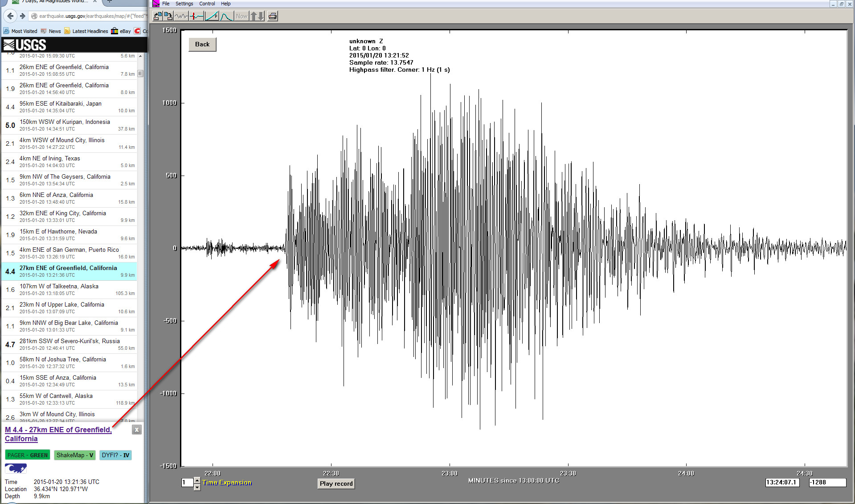Select 15km SSE of Anza, California event
Viewport: 855px width, 504px height.
pyautogui.click(x=69, y=381)
